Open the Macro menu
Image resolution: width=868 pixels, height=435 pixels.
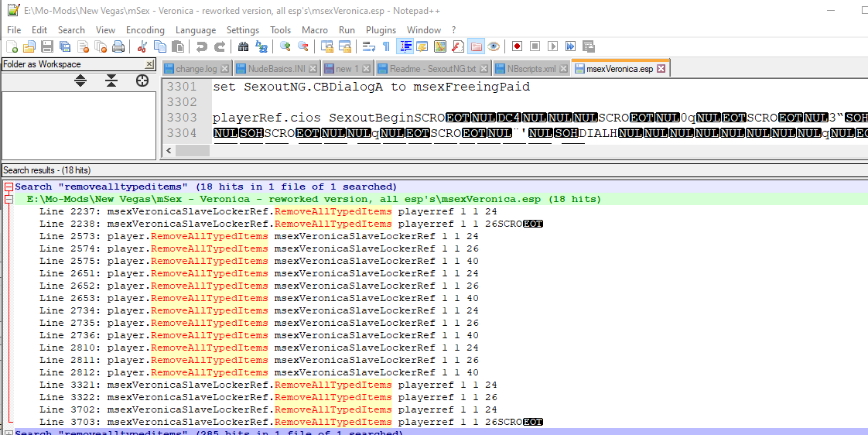[314, 30]
